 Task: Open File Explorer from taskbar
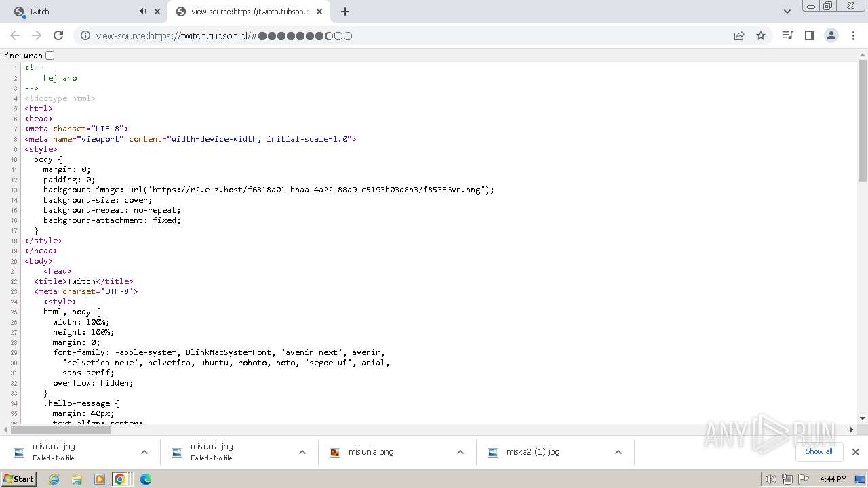pyautogui.click(x=77, y=479)
